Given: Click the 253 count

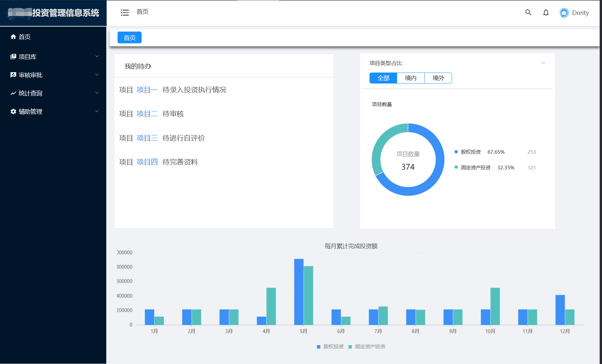Looking at the screenshot, I should coord(532,152).
